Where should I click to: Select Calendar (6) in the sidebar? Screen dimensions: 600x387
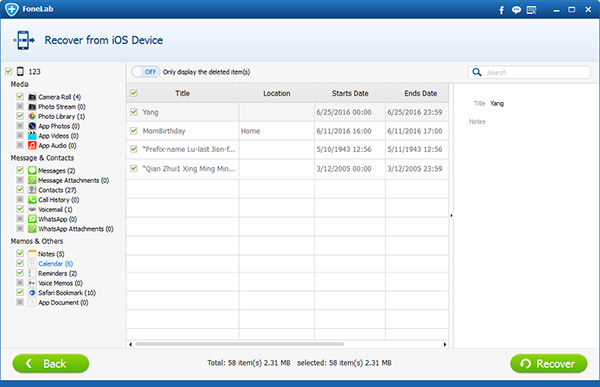(55, 264)
